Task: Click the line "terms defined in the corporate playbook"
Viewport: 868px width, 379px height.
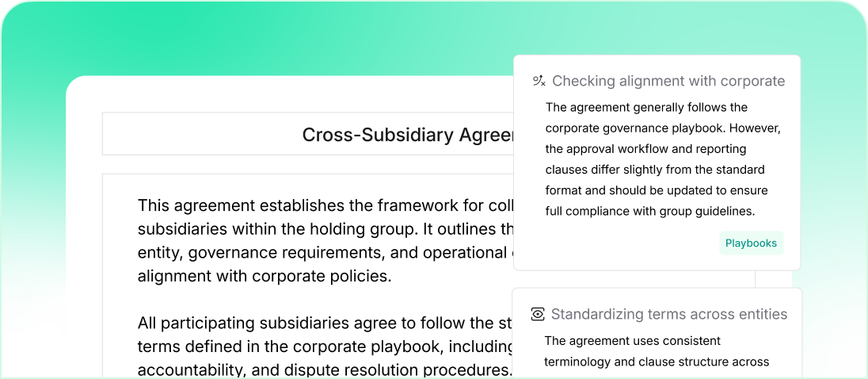Action: [325, 346]
